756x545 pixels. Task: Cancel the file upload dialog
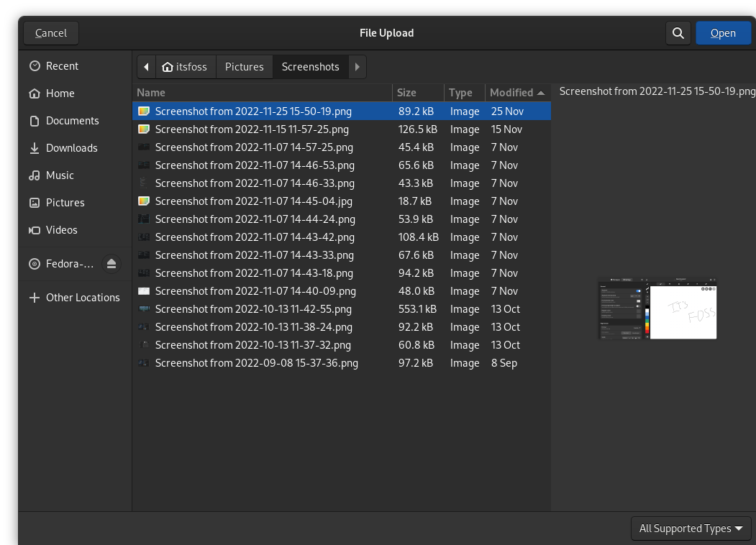pyautogui.click(x=50, y=32)
